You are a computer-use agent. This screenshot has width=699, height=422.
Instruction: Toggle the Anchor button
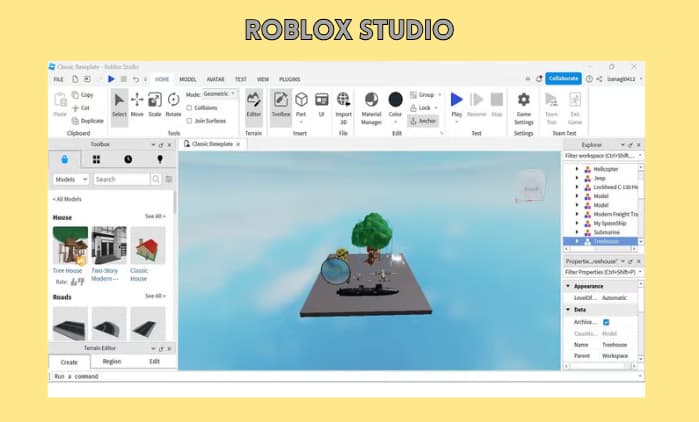[423, 121]
